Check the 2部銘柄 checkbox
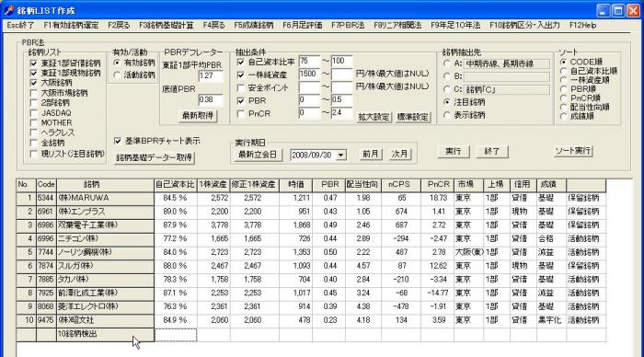 point(34,103)
